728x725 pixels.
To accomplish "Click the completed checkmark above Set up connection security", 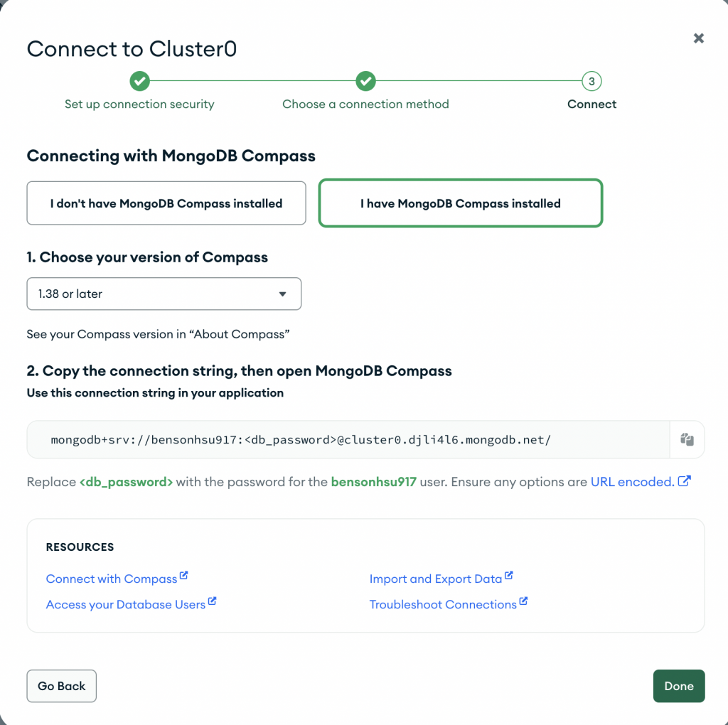I will point(140,81).
